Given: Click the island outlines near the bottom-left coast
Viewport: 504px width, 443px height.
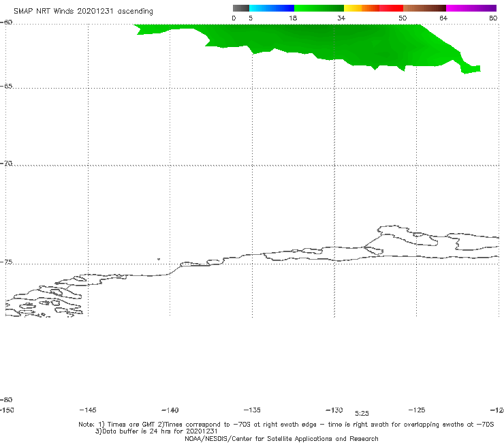Looking at the screenshot, I should [44, 301].
